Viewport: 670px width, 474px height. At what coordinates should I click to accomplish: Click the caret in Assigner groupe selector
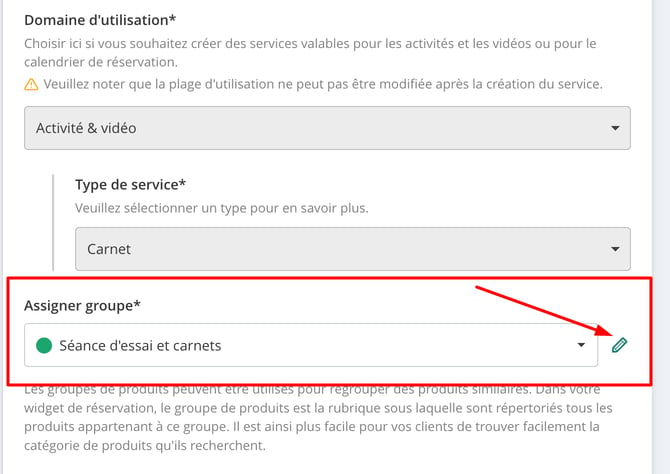[x=581, y=344]
